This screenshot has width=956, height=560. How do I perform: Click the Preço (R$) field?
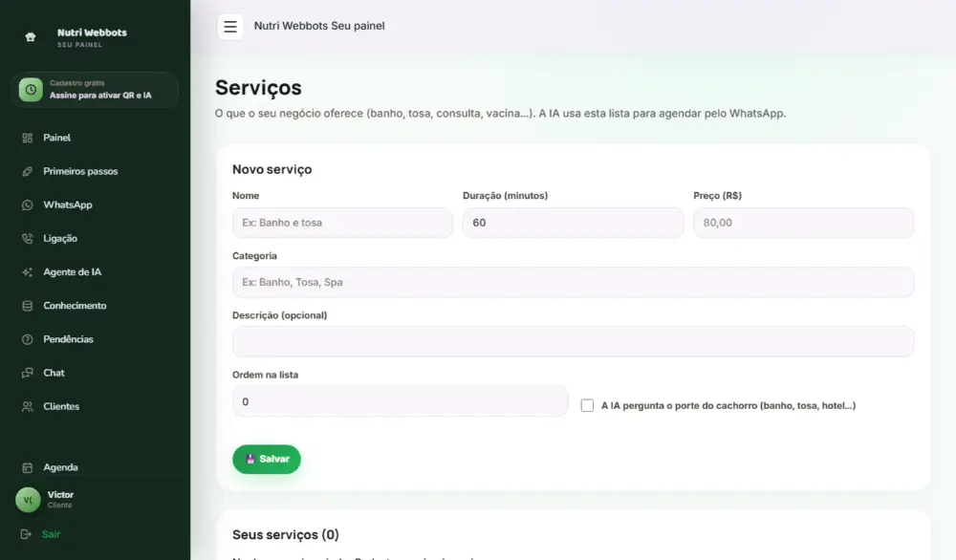click(804, 223)
